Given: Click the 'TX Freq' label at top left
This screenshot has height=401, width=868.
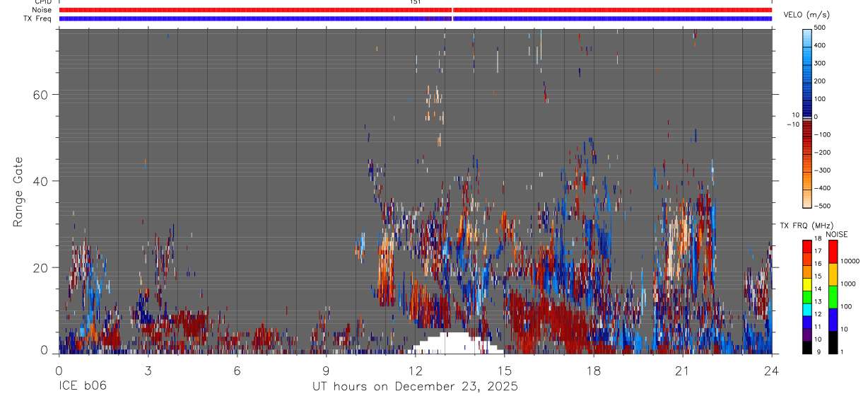Looking at the screenshot, I should [x=38, y=18].
